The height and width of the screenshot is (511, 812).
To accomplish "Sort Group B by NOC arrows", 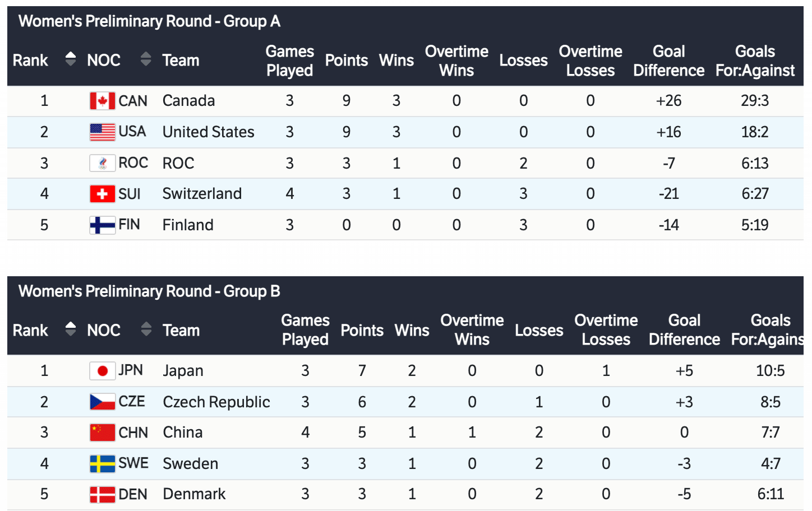I will (x=146, y=329).
